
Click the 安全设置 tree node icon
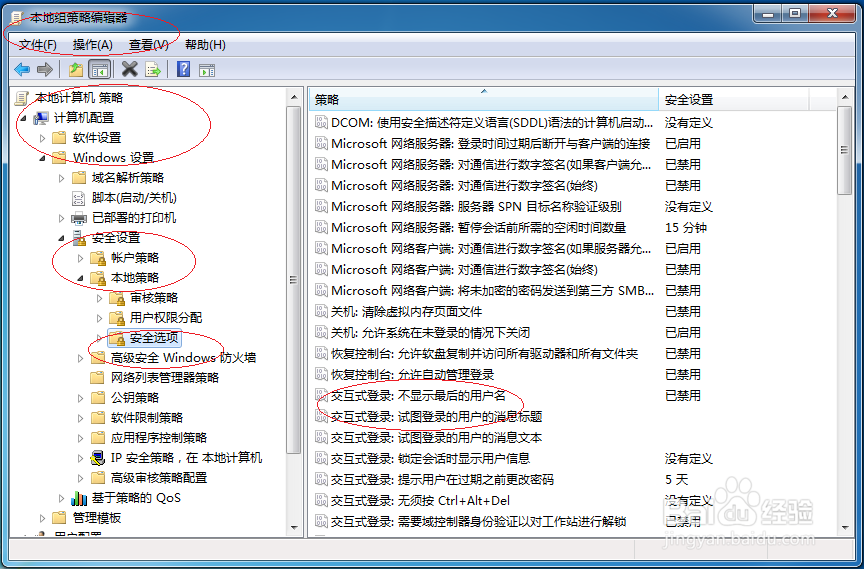coord(79,238)
